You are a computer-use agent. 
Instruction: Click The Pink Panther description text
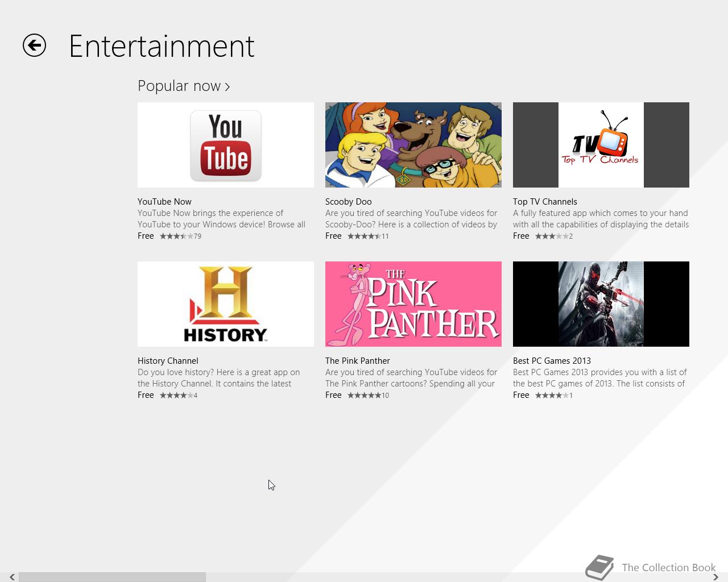(x=411, y=378)
